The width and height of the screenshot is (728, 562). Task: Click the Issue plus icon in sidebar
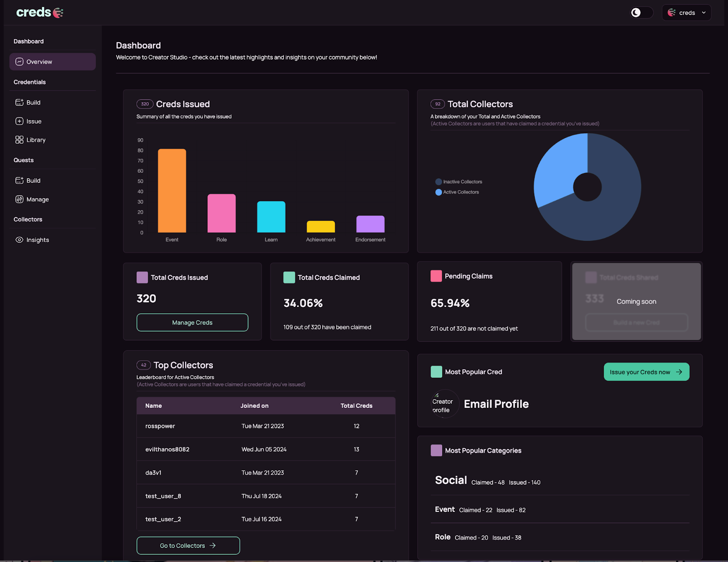click(x=19, y=121)
